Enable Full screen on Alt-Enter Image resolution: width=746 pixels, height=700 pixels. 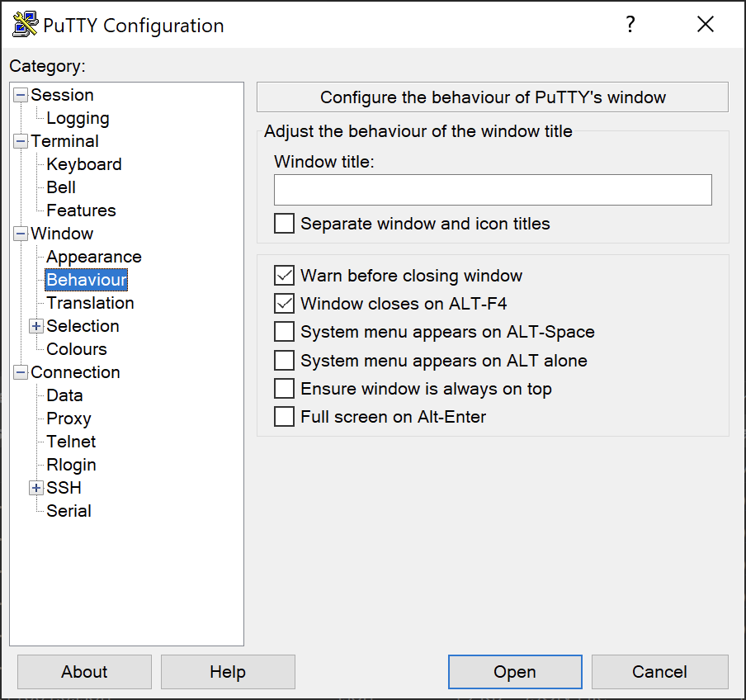284,417
